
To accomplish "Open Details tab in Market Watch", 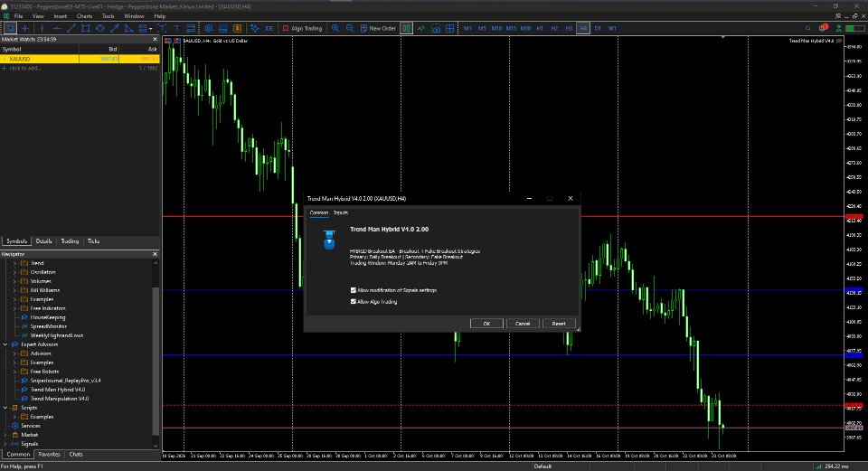I will (x=43, y=241).
